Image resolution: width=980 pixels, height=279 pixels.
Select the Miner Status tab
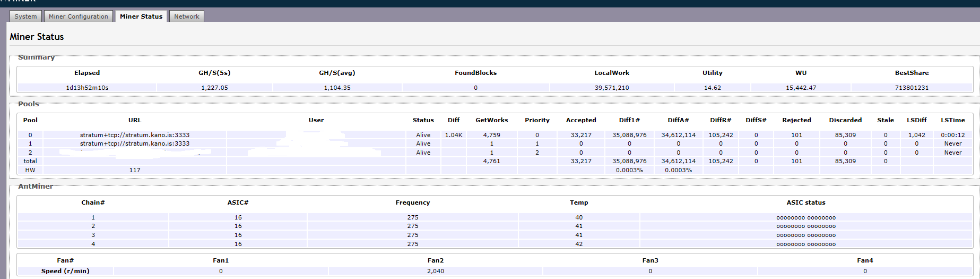(x=141, y=16)
